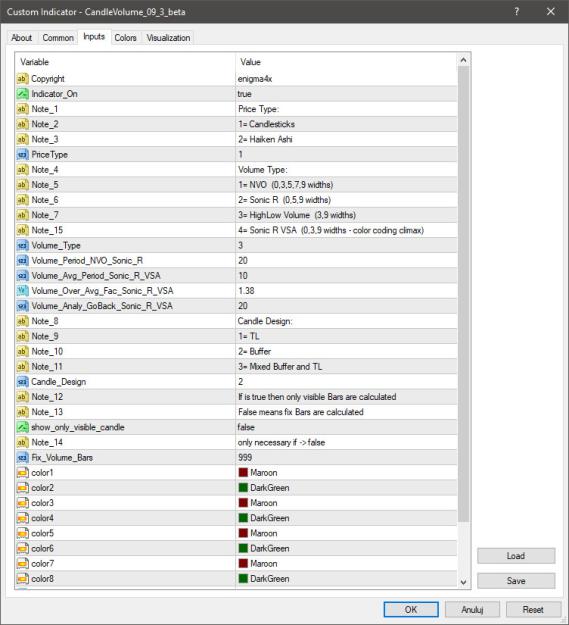Open the color8 DarkGreen value dropdown
569x625 pixels.
tap(346, 578)
